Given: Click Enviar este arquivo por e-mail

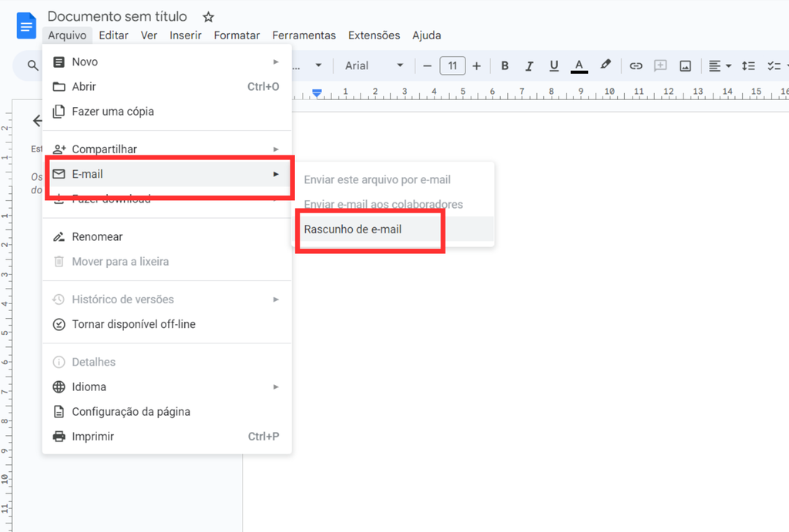Looking at the screenshot, I should [394, 179].
